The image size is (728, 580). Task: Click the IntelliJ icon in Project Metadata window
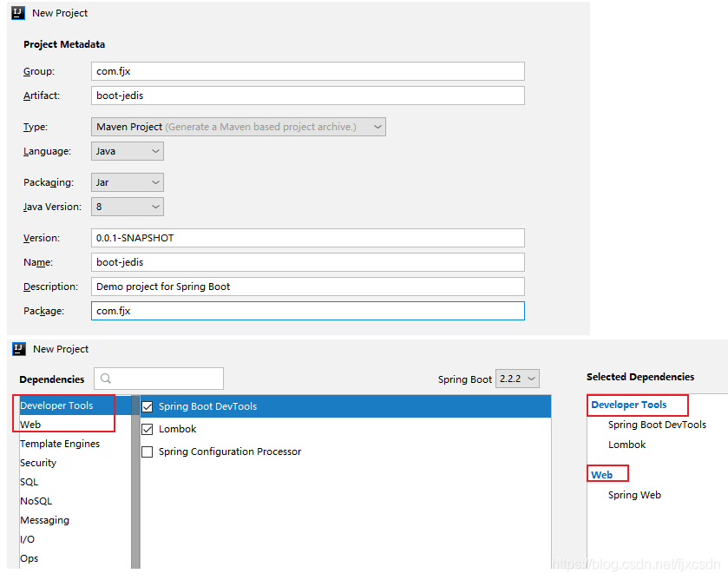click(18, 13)
